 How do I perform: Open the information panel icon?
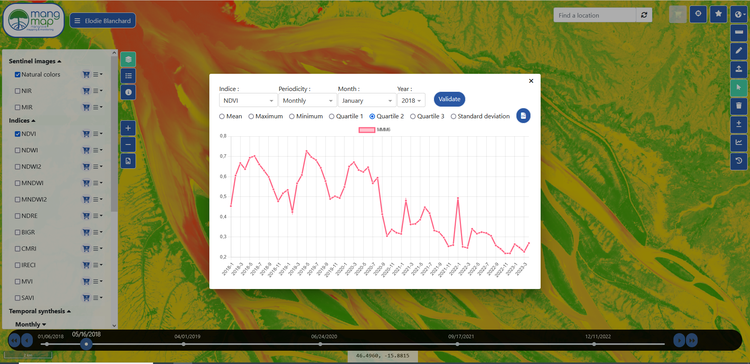(x=128, y=92)
